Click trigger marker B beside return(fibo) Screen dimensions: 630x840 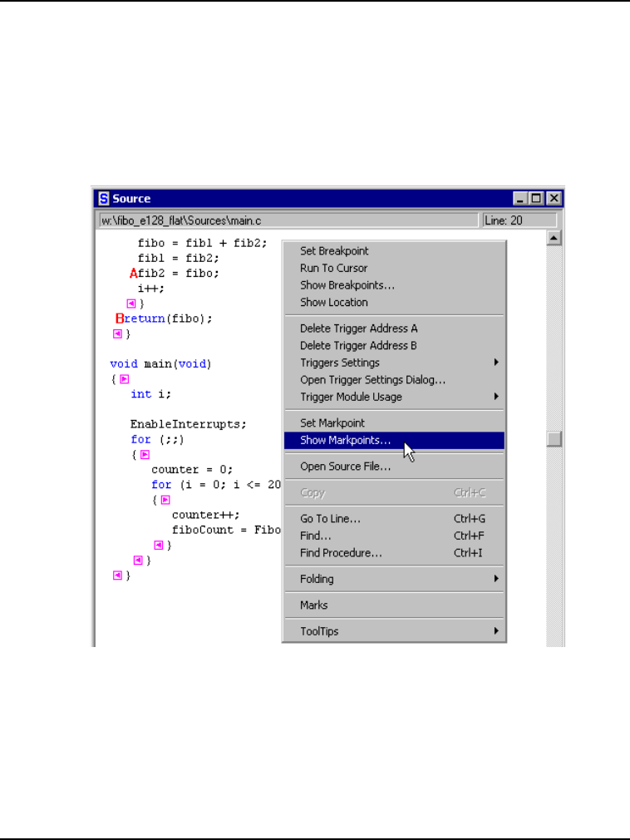(x=120, y=319)
